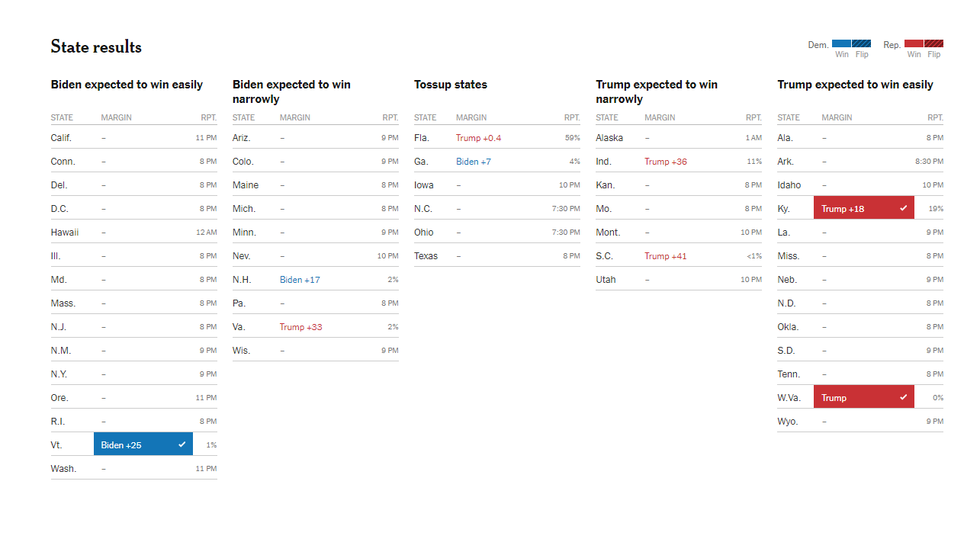Click the checkmark in the West Virginia row

point(903,397)
